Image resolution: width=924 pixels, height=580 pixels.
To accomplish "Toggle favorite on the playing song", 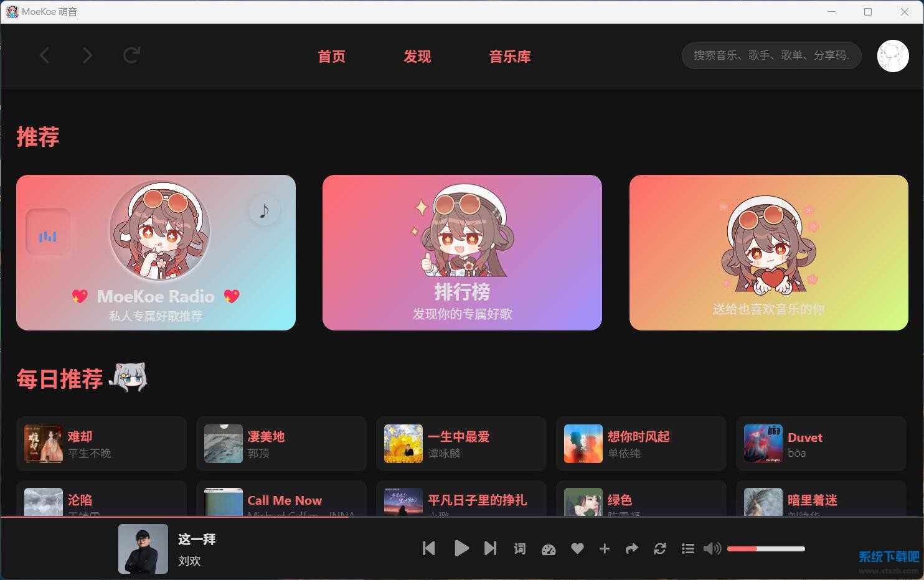I will click(x=577, y=549).
